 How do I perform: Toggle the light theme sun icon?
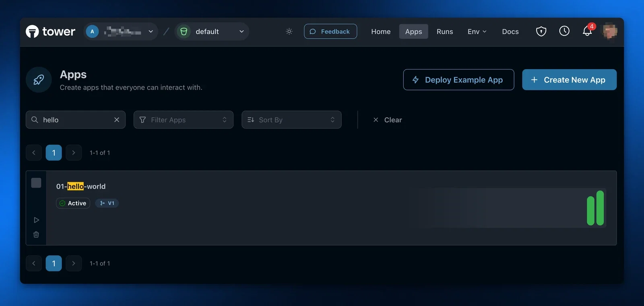289,31
